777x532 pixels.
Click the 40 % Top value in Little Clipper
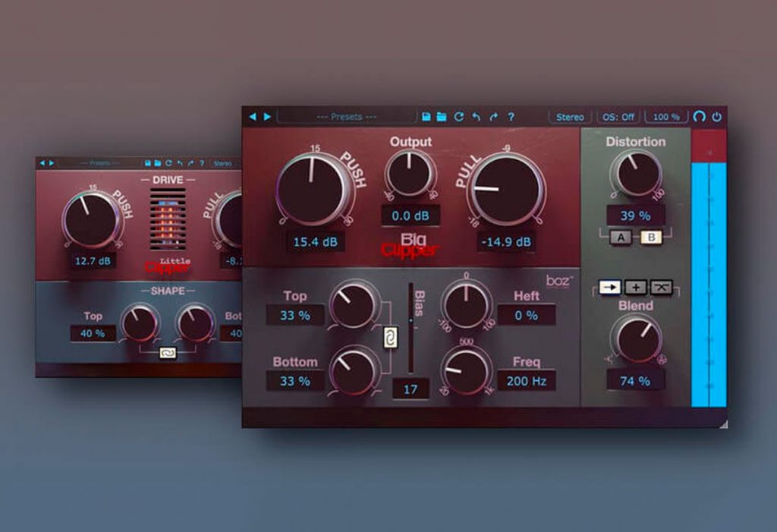pos(93,333)
